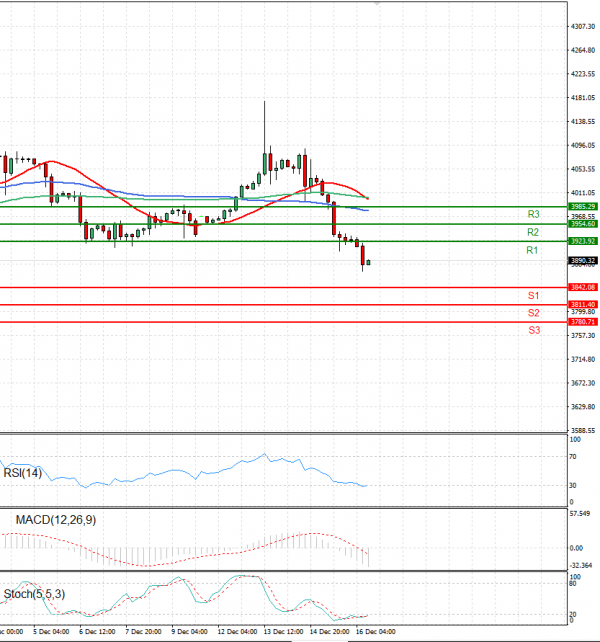Select the current price 3890.32 tag
The width and height of the screenshot is (600, 642).
pos(583,260)
